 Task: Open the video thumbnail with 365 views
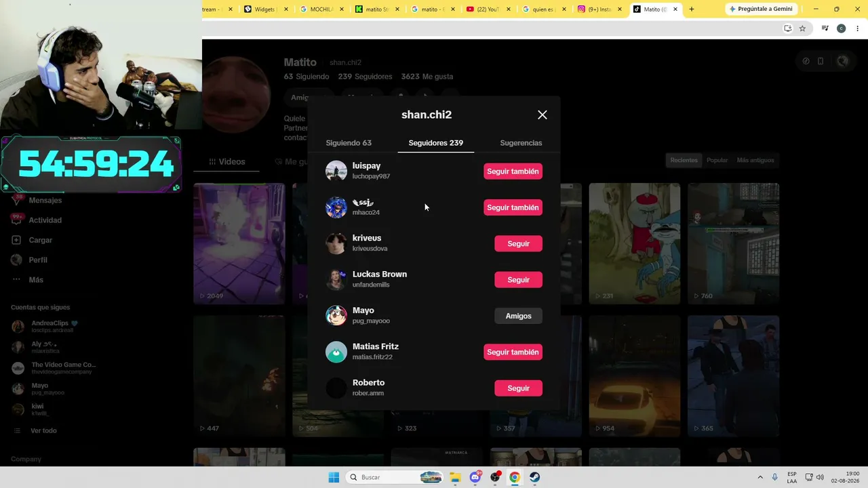[734, 376]
